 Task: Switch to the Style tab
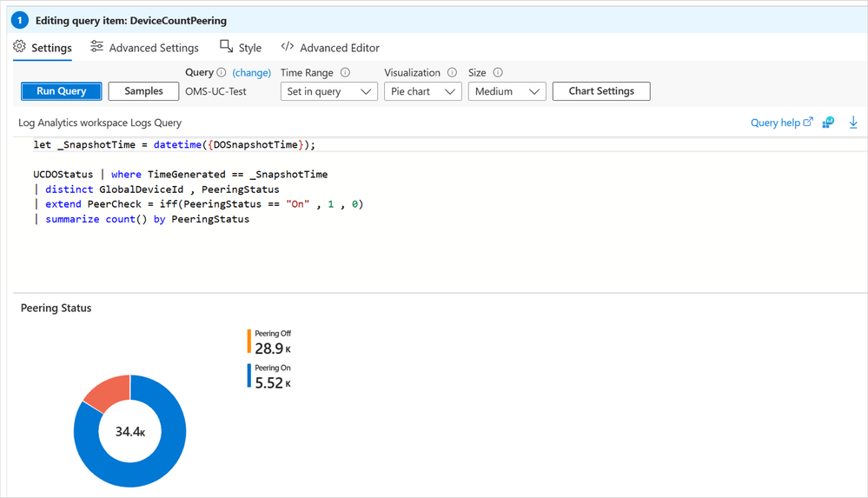(241, 48)
